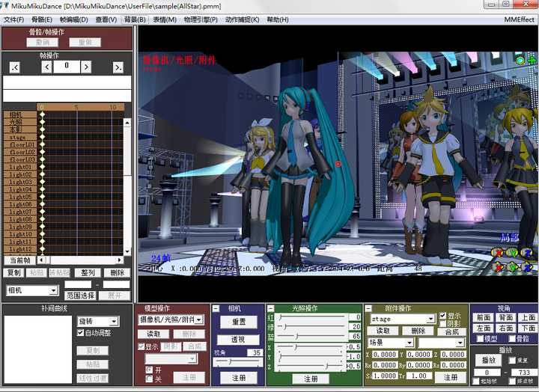Click the 当前帧 current frame button

click(19, 260)
